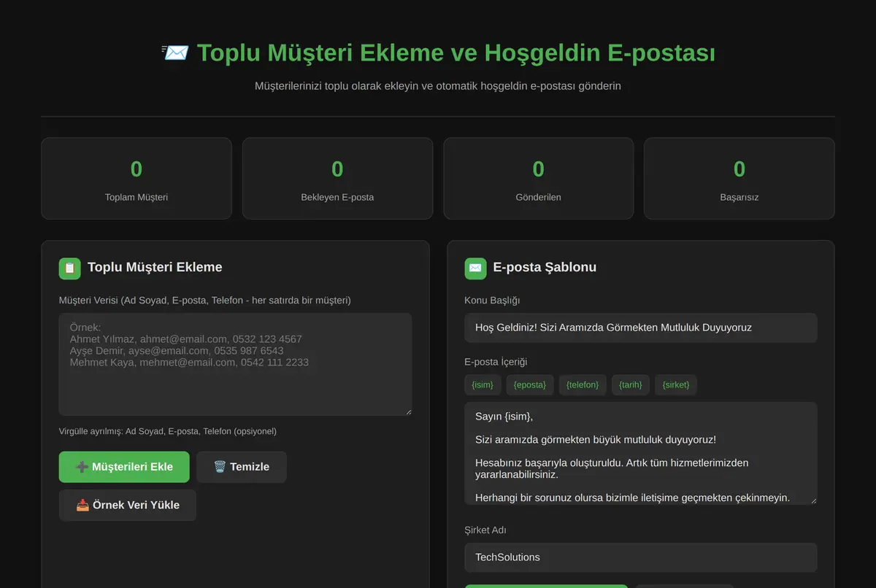Click the Şirket Adı input field

[641, 557]
